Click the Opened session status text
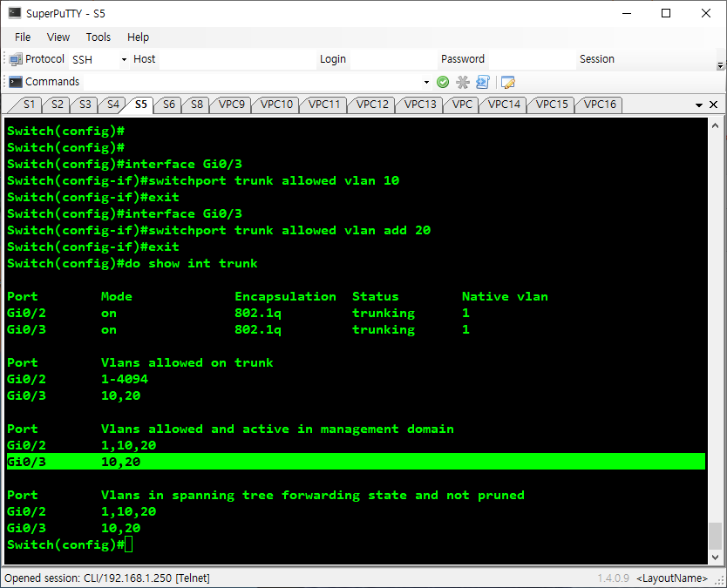Image resolution: width=727 pixels, height=588 pixels. [107, 578]
